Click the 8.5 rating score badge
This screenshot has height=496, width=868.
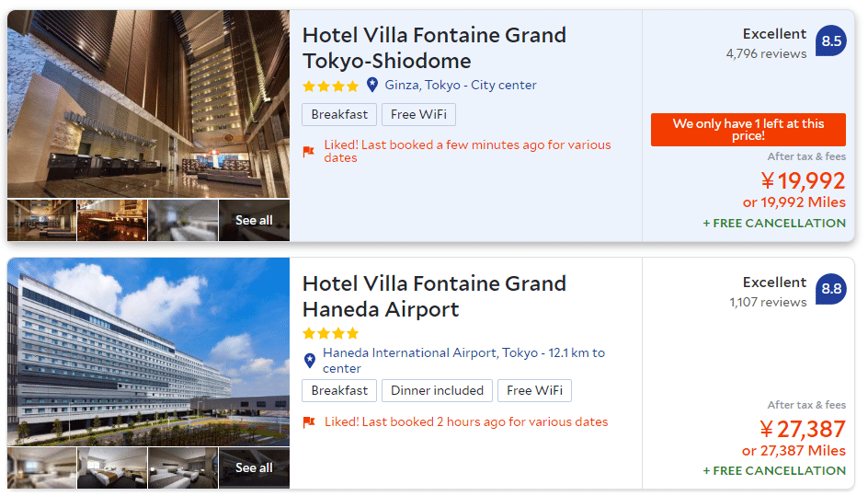pos(831,41)
